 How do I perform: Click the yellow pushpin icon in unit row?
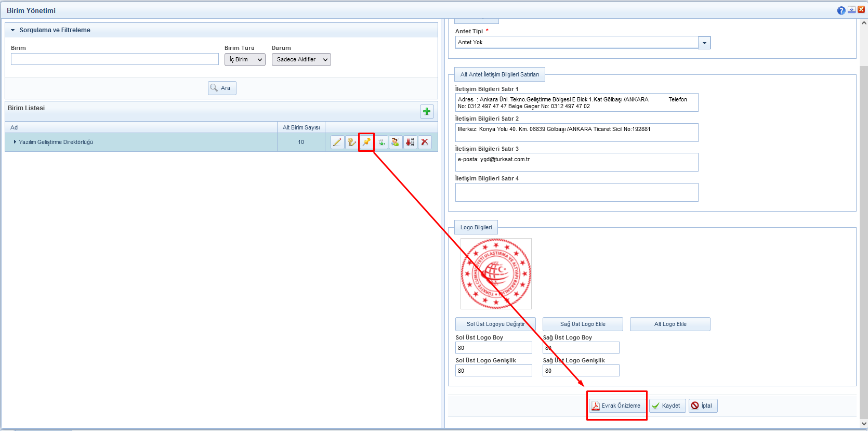pos(366,142)
